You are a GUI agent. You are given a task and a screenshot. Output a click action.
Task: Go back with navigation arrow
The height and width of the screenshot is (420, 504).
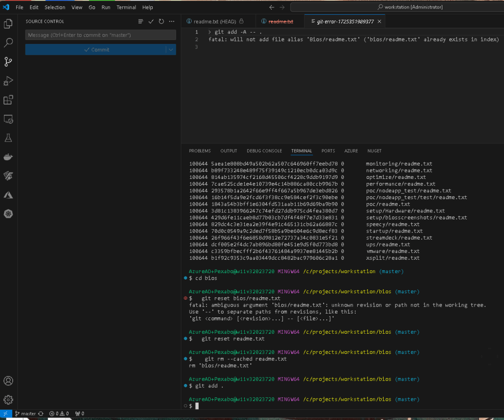click(x=271, y=7)
